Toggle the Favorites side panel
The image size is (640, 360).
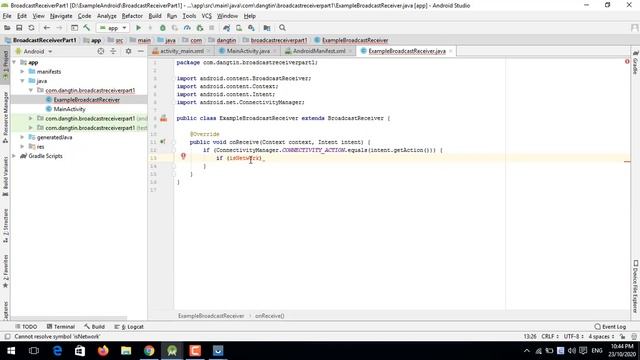(5, 271)
